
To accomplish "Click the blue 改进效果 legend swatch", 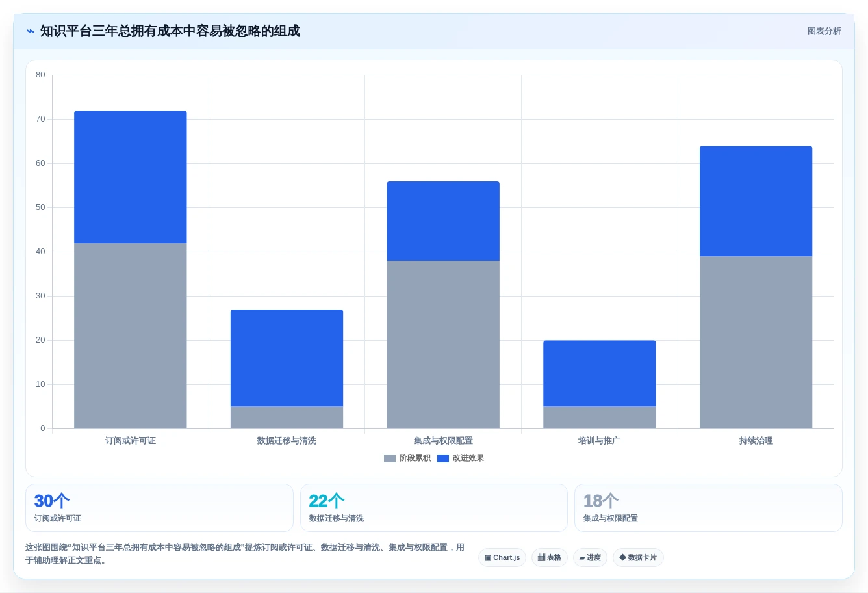I will tap(443, 458).
